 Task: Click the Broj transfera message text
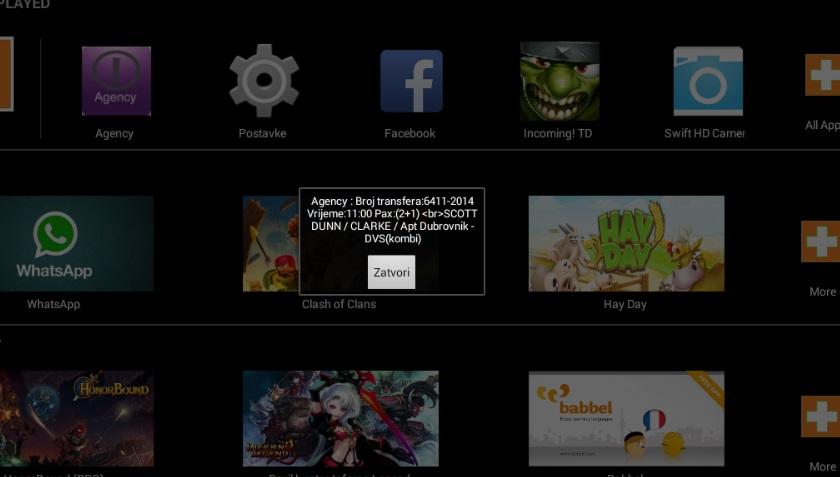392,220
